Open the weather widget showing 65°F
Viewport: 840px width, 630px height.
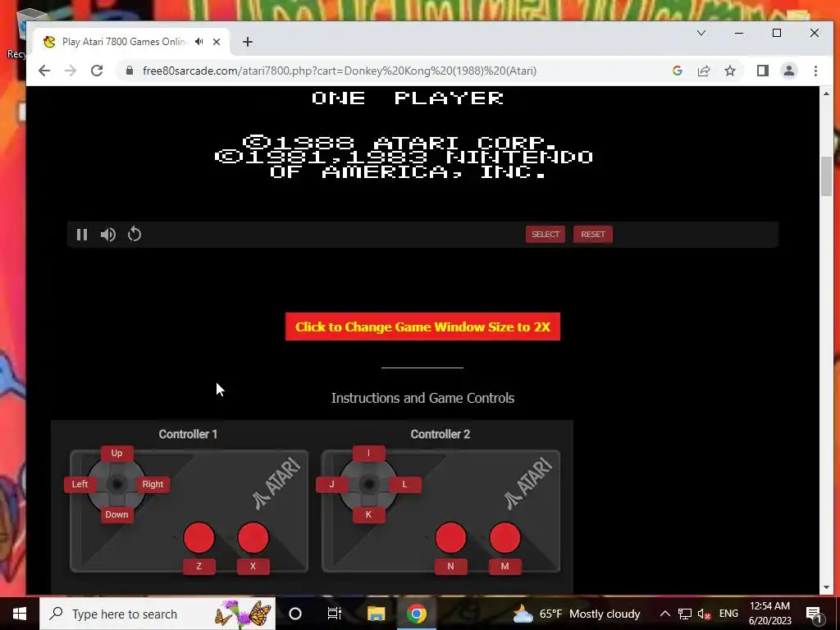pyautogui.click(x=577, y=614)
